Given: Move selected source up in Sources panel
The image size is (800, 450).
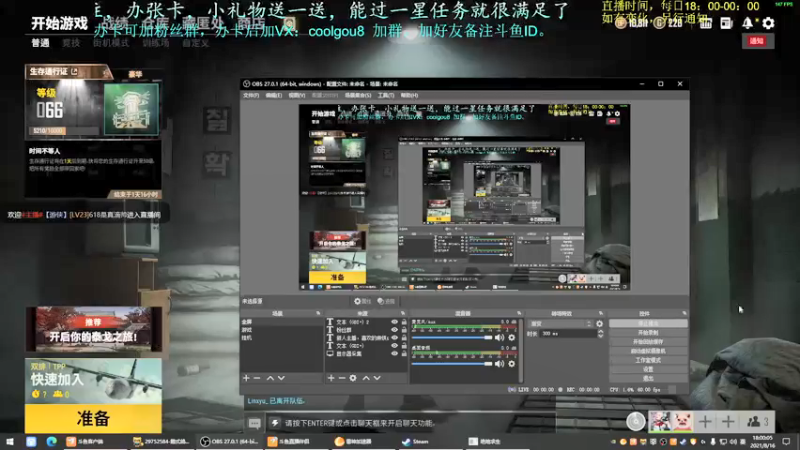Looking at the screenshot, I should (x=366, y=378).
